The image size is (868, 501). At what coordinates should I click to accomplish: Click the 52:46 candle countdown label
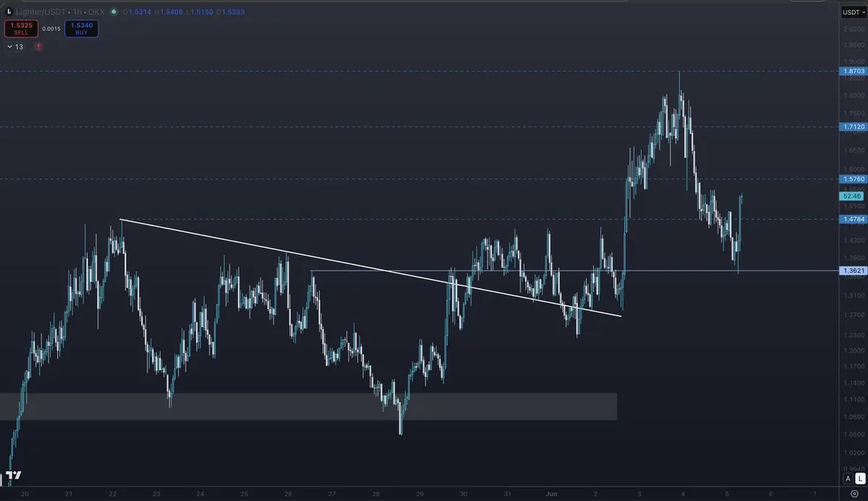click(851, 196)
